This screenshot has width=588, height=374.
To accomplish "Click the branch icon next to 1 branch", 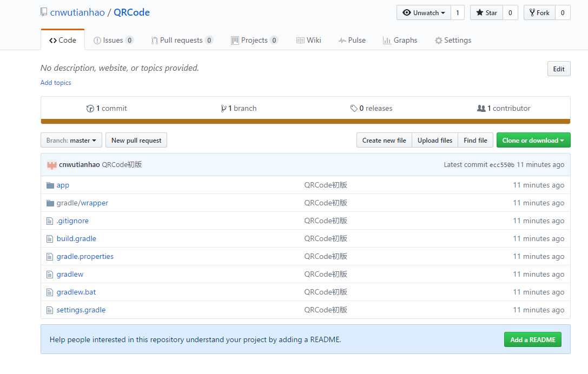I will (x=223, y=109).
